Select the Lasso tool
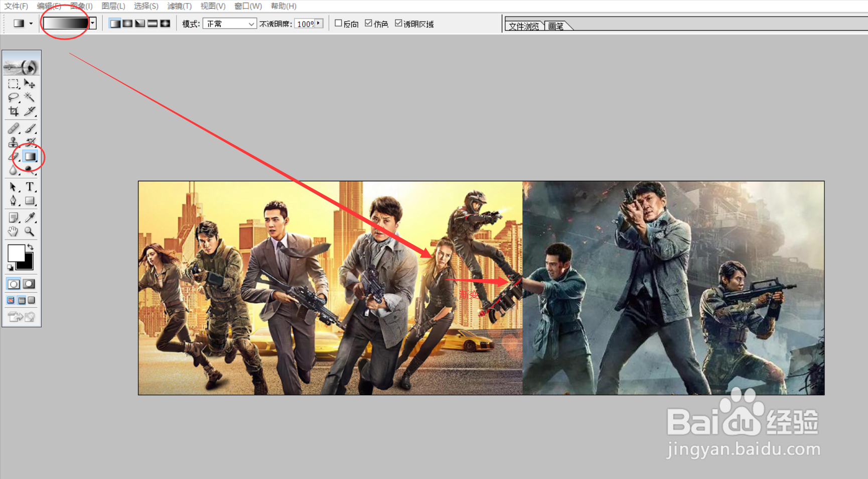Screen dimensions: 868x479 pos(14,97)
